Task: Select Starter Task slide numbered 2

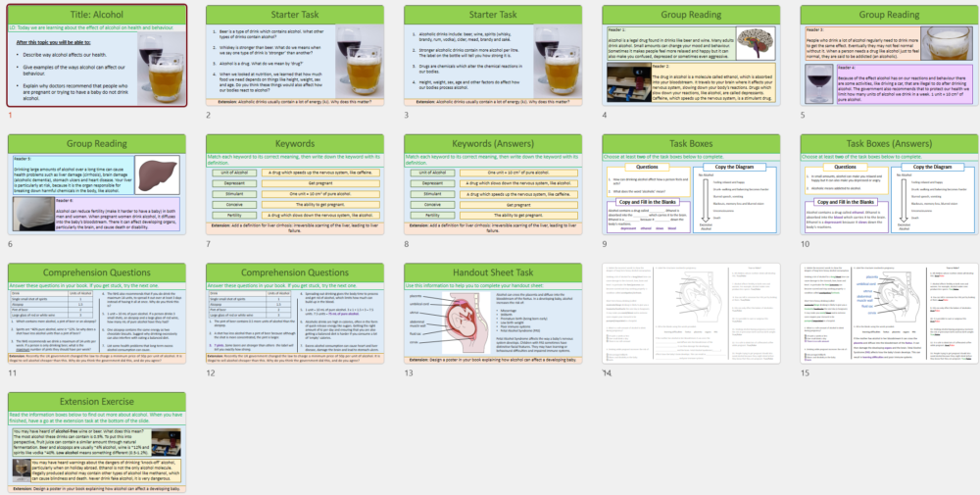Action: pyautogui.click(x=295, y=56)
